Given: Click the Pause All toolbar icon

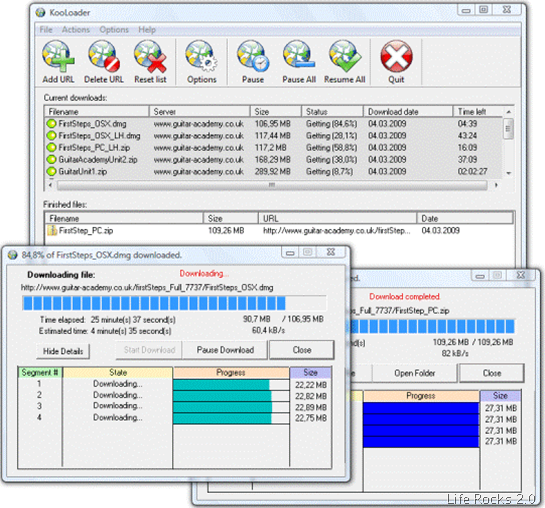Looking at the screenshot, I should [x=299, y=62].
